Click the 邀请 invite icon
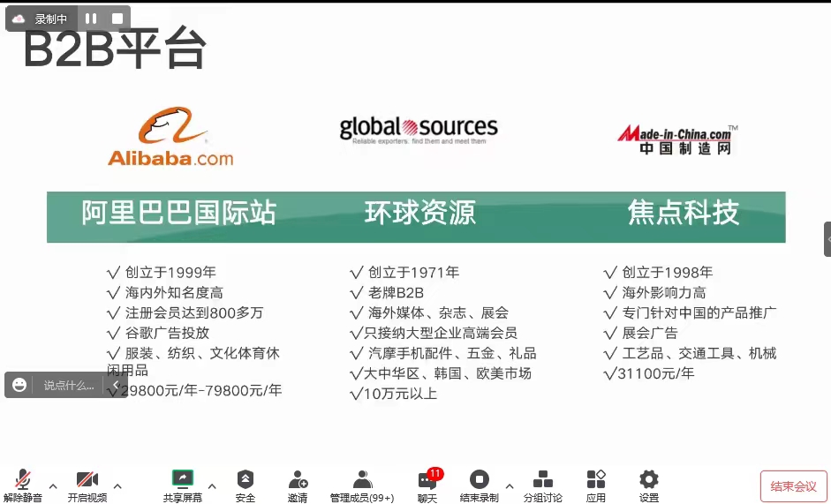The image size is (831, 504). [x=298, y=485]
